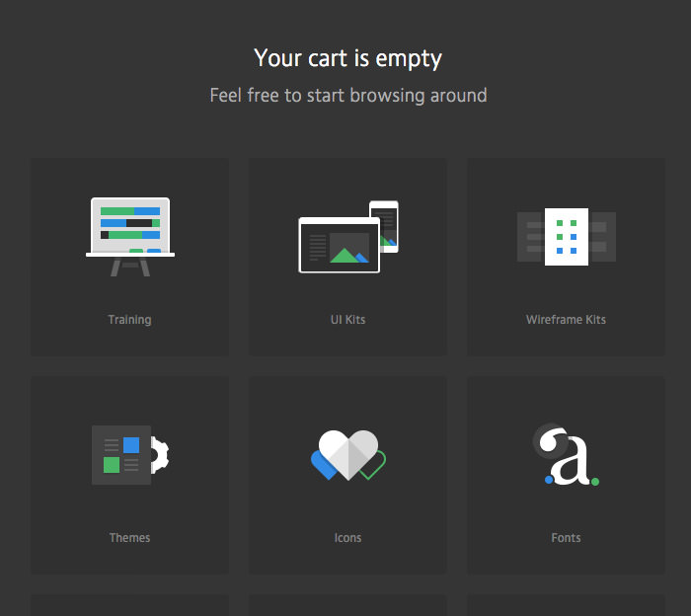Viewport: 691px width, 616px height.
Task: Select the Wireframe Kits grid icon
Action: point(567,237)
